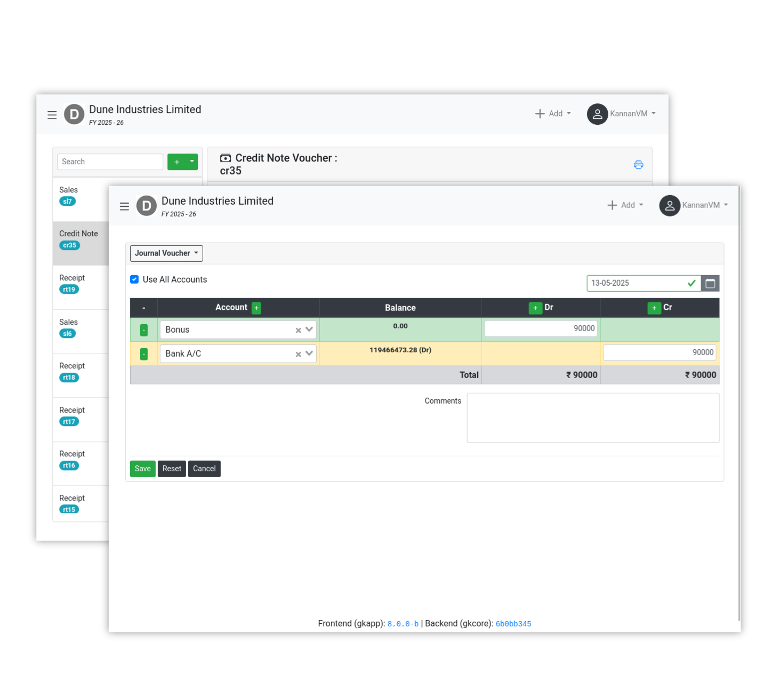
Task: Add a new account with green plus
Action: point(256,308)
